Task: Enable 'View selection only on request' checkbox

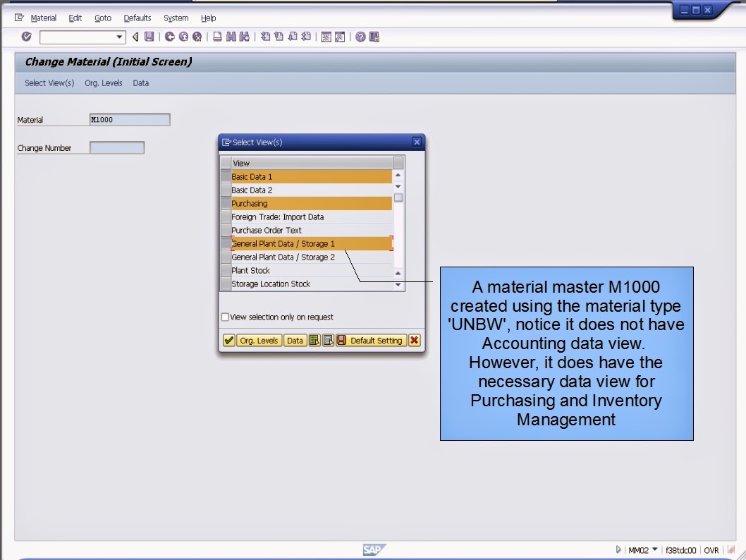Action: (226, 317)
